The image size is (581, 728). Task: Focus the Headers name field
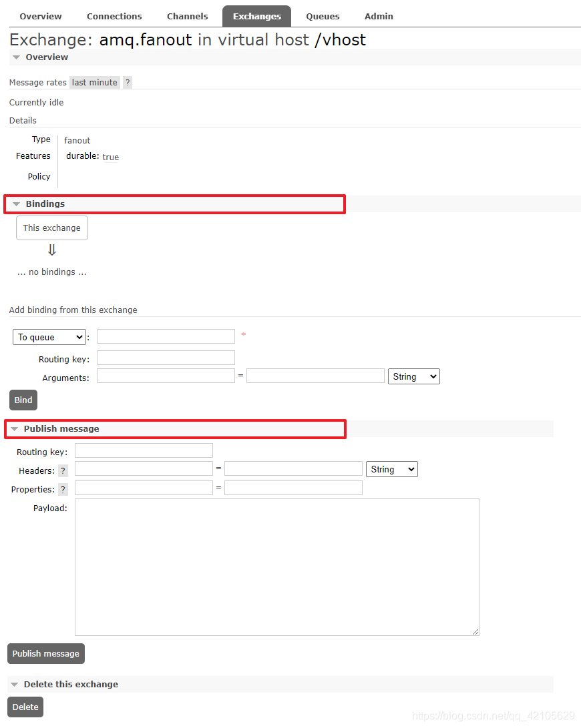pos(144,468)
